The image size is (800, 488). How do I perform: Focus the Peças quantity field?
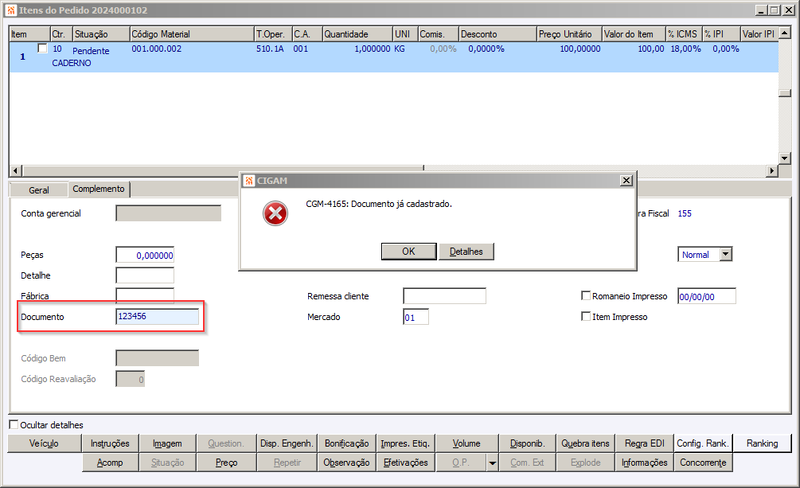(145, 255)
